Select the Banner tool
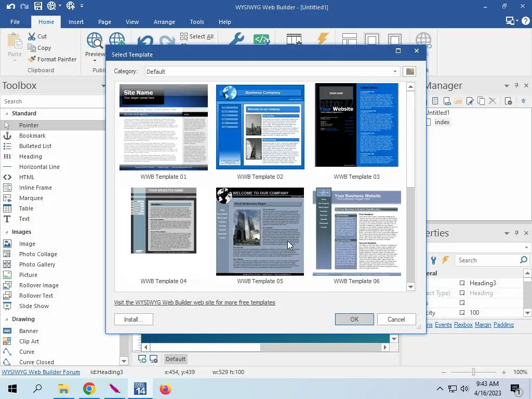The width and height of the screenshot is (532, 399). (x=29, y=331)
